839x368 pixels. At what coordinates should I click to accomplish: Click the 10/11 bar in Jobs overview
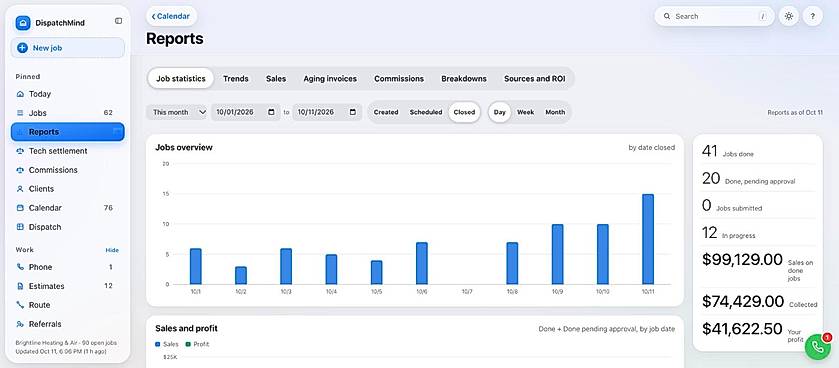[x=648, y=239]
